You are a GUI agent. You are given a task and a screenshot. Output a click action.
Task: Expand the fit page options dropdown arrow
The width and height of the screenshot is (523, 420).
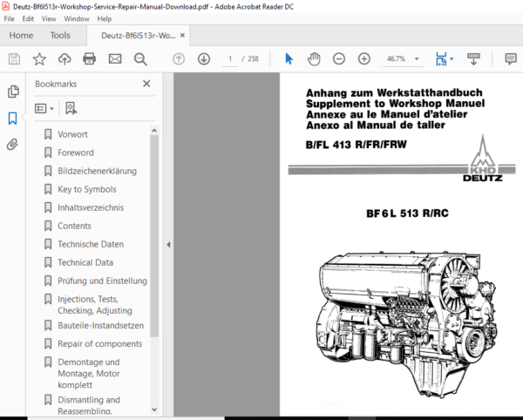(x=452, y=59)
